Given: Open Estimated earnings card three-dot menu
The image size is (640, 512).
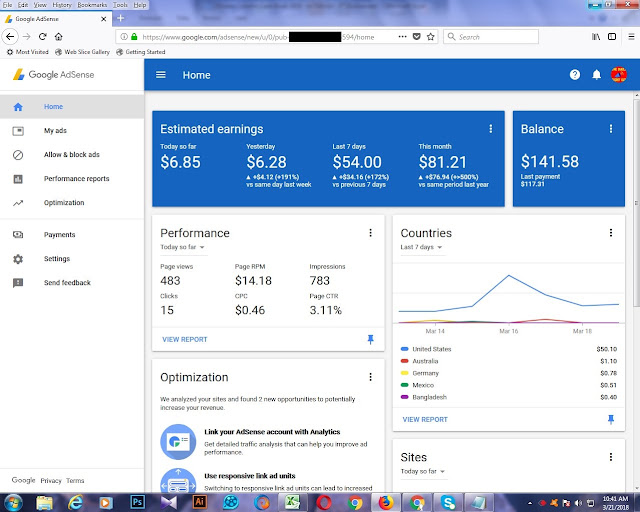Looking at the screenshot, I should pos(491,129).
